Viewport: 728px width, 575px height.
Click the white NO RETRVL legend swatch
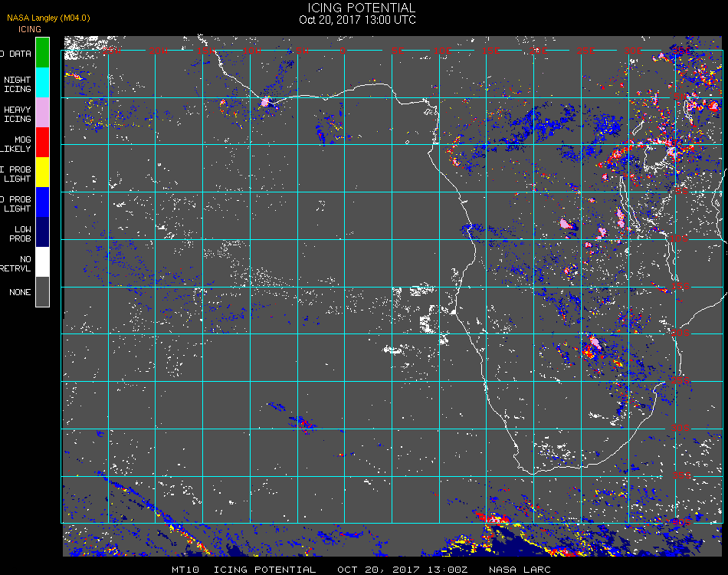[x=42, y=262]
